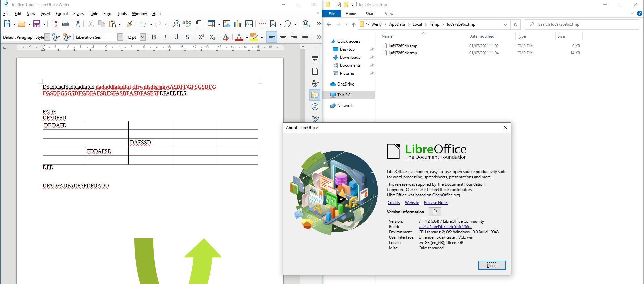Open Downloads in Explorer navigation pane

tap(350, 57)
